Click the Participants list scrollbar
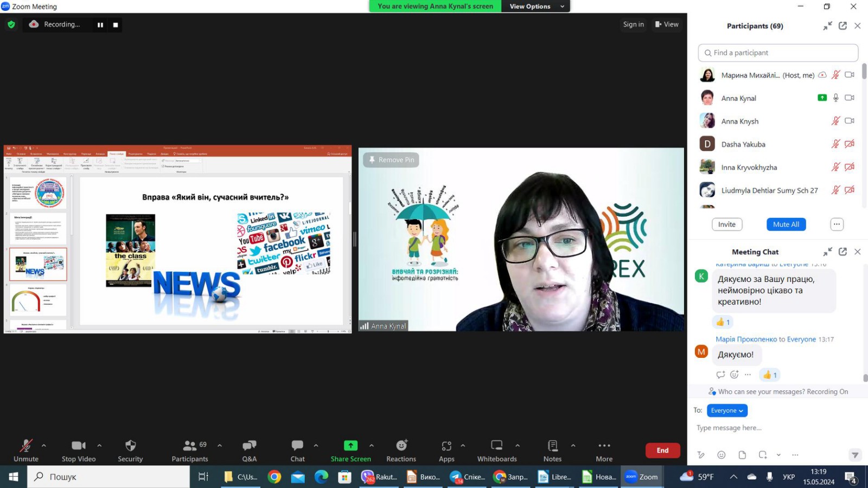Screen dimensions: 868x488 pos(864,72)
